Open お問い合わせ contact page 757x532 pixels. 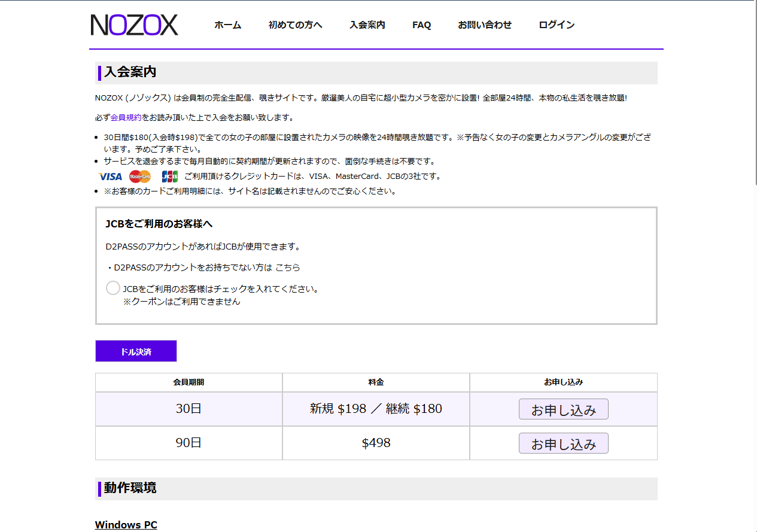485,25
